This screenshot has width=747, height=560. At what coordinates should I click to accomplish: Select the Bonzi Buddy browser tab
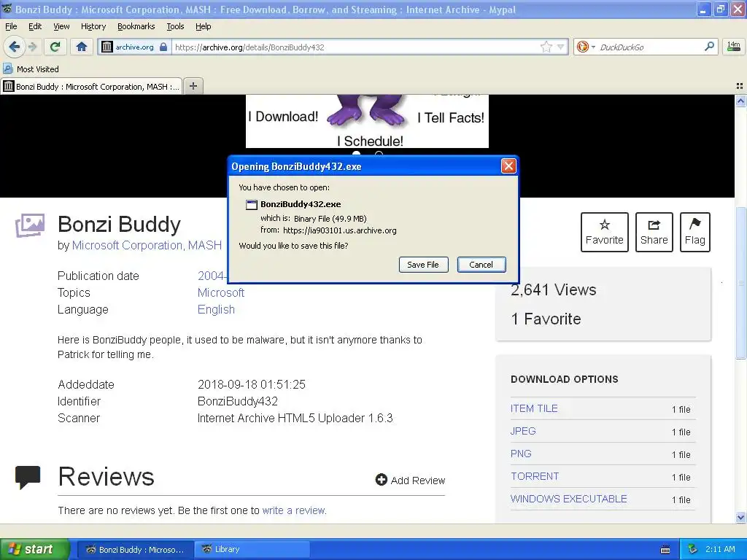(91, 86)
